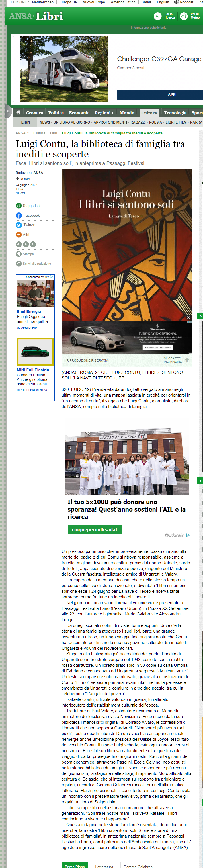Click the camper advertisement image
Image resolution: width=203 pixels, height=868 pixels.
[x=64, y=69]
